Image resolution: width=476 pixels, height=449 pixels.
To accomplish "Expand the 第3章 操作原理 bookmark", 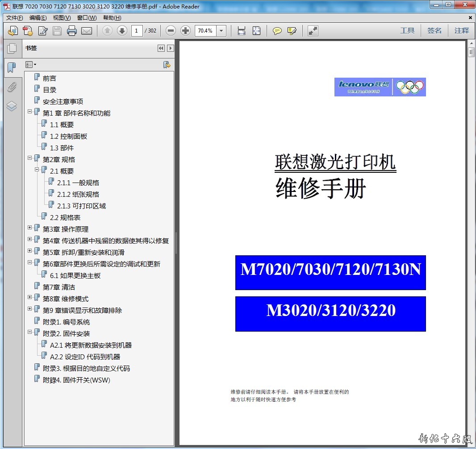I will pos(30,228).
